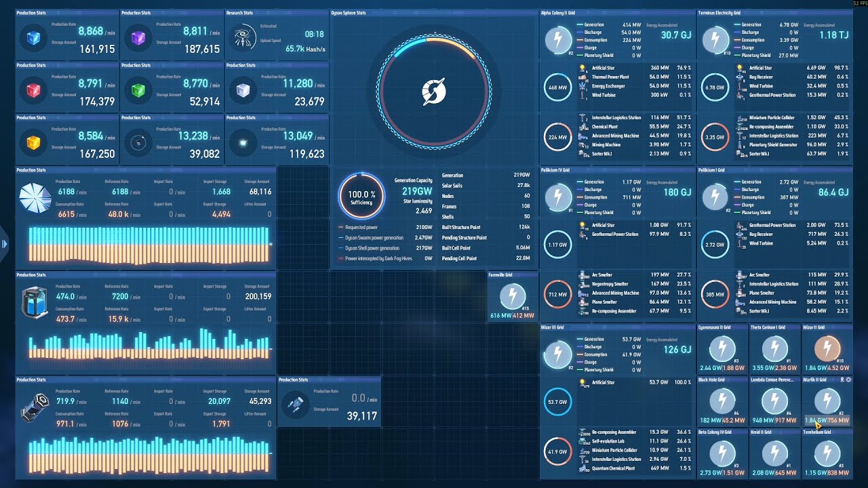
Task: Click the 224 MW consumption ring
Action: 557,137
